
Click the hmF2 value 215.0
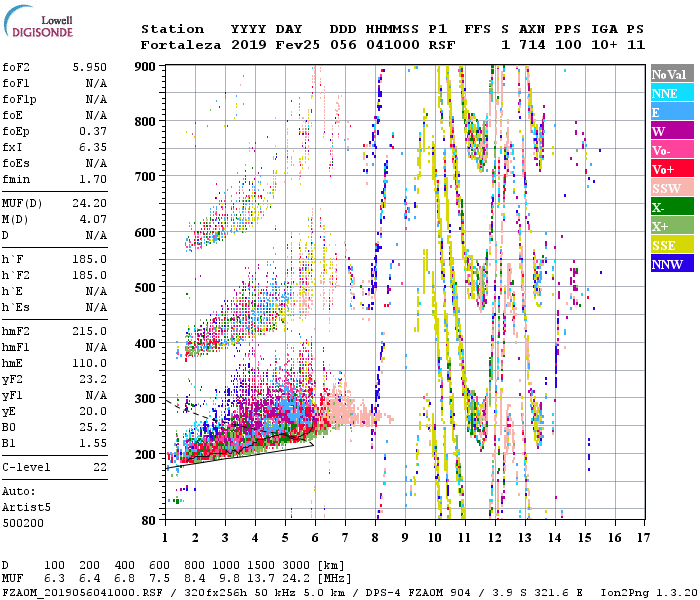[89, 331]
